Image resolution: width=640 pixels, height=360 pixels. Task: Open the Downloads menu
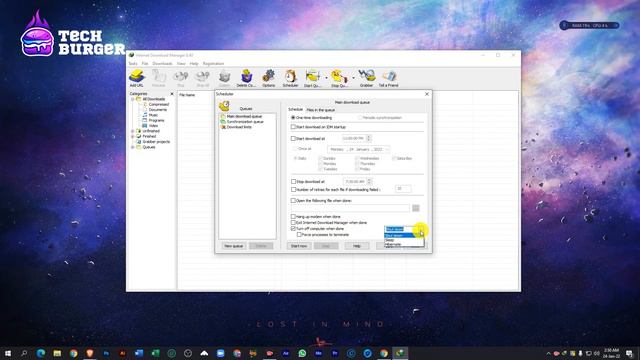click(162, 64)
